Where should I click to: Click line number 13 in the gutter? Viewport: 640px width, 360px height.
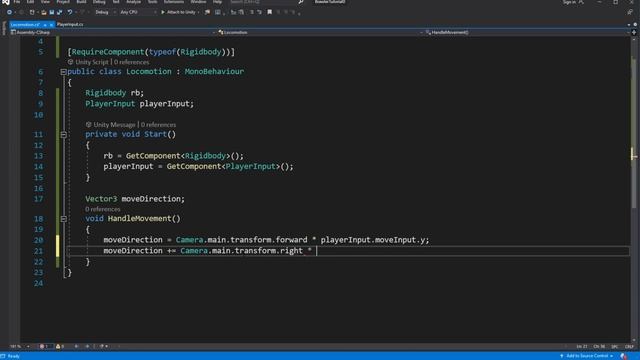38,156
